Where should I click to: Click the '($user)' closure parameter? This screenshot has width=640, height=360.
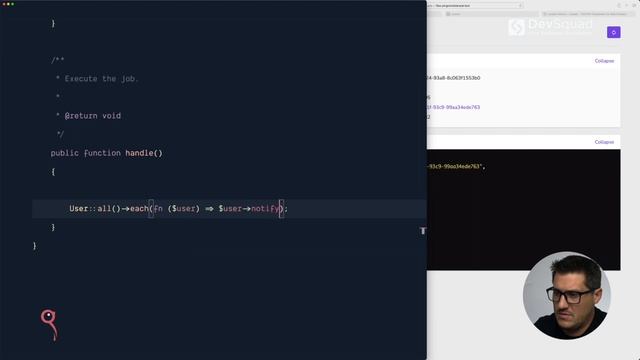coord(184,209)
